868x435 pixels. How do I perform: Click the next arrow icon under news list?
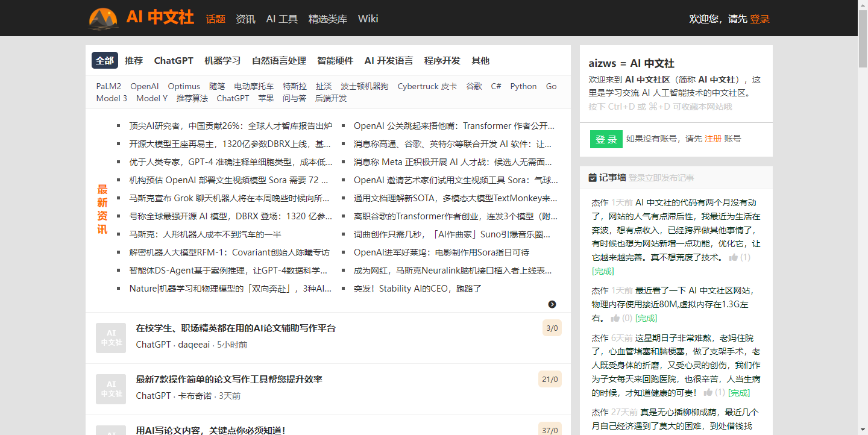(552, 304)
